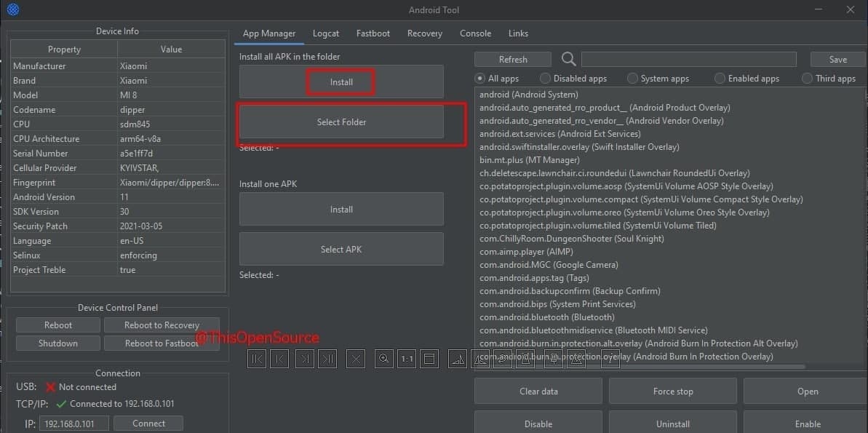
Task: Select com.android.bluetooth (Bluetooth) entry
Action: click(547, 317)
